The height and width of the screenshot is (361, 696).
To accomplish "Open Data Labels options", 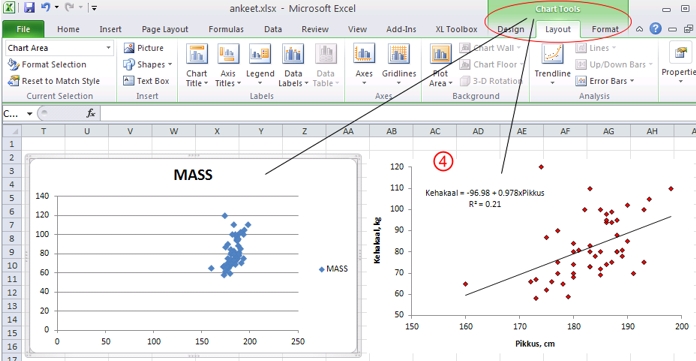I will (293, 65).
